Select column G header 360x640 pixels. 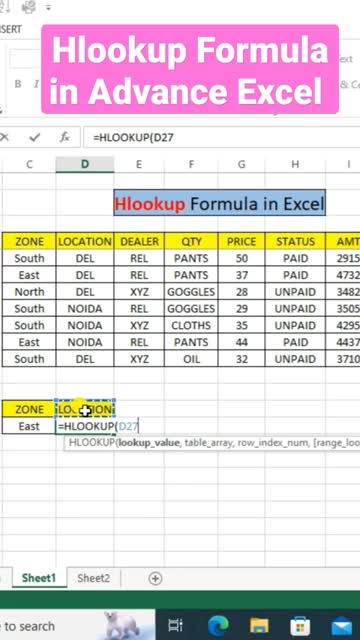tap(241, 164)
